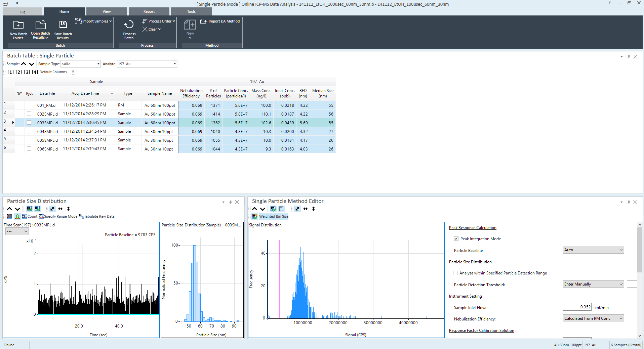Open Peak Response Calculation link
644x349 pixels.
(x=473, y=228)
